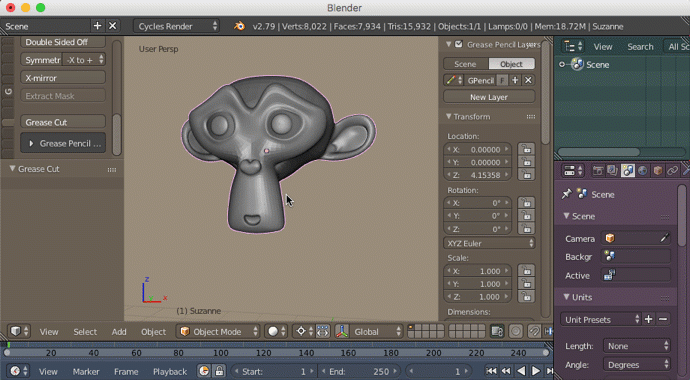The height and width of the screenshot is (380, 690).
Task: Open the 3D viewport editor type selector
Action: point(19,331)
